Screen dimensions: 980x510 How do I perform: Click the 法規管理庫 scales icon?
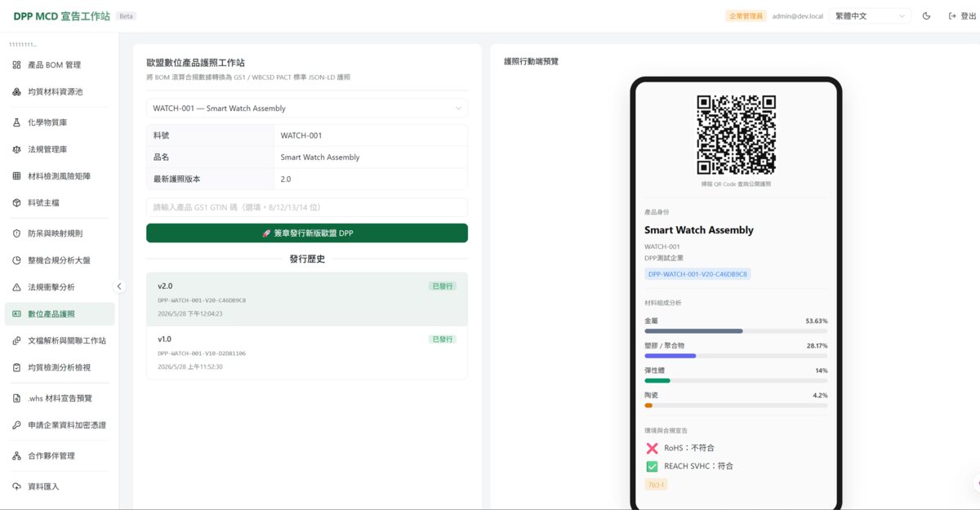[17, 149]
